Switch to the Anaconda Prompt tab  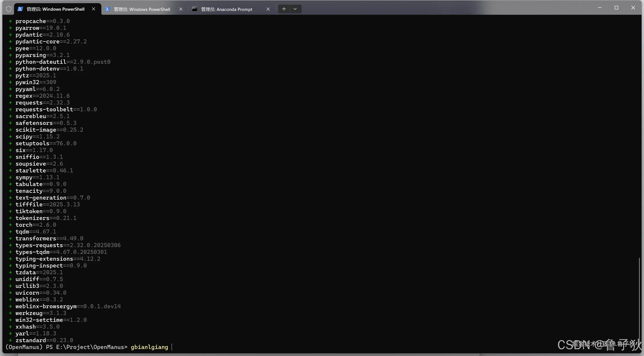[226, 9]
